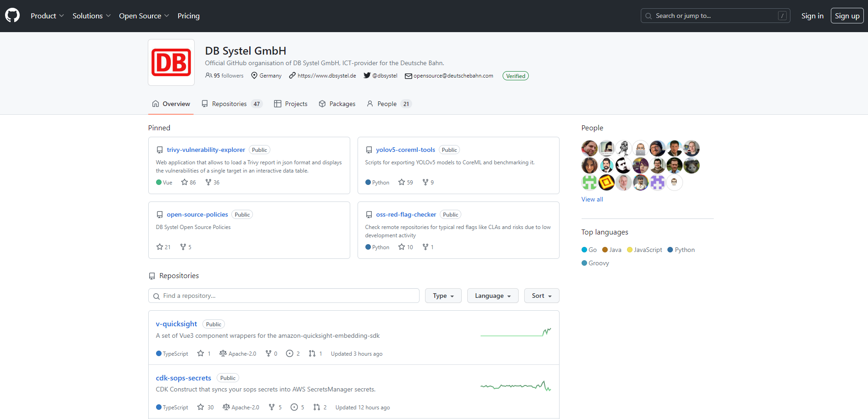Click the Go language filter

click(x=589, y=250)
